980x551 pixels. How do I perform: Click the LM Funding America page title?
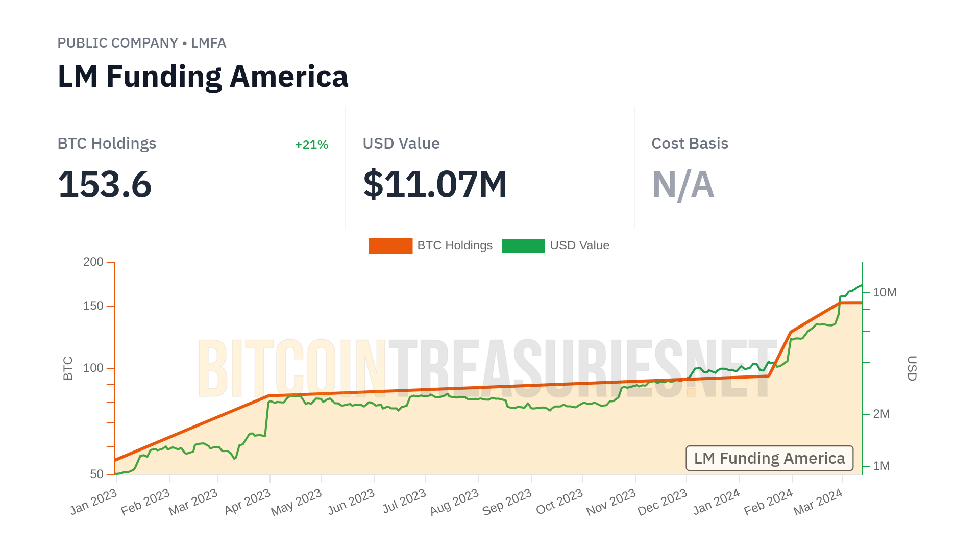[203, 77]
